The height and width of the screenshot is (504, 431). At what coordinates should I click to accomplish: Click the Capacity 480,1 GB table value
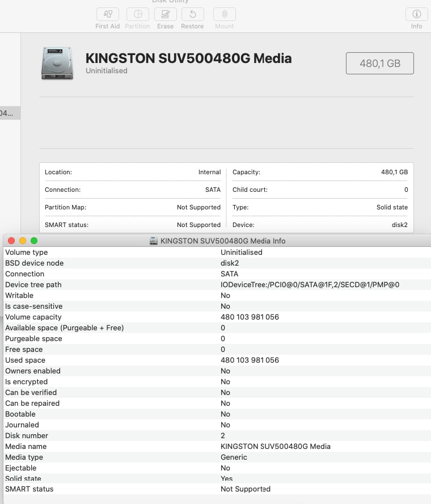pos(394,172)
